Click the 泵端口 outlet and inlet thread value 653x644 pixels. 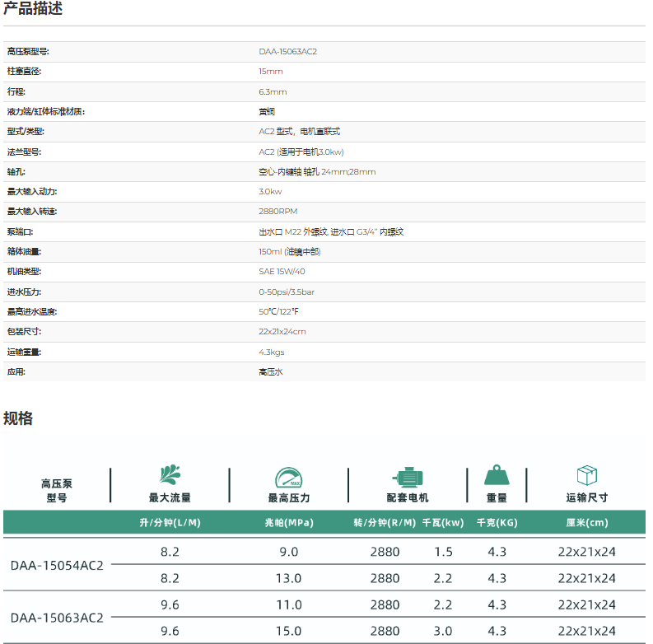pos(331,232)
